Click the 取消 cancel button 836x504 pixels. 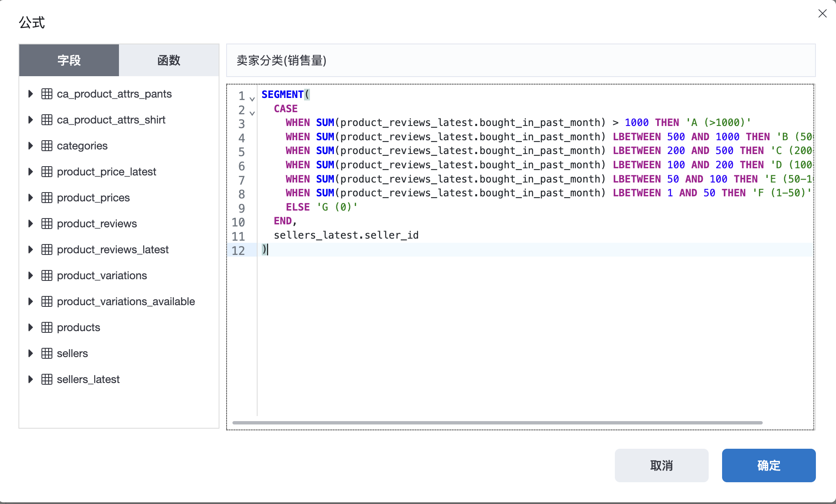click(661, 465)
